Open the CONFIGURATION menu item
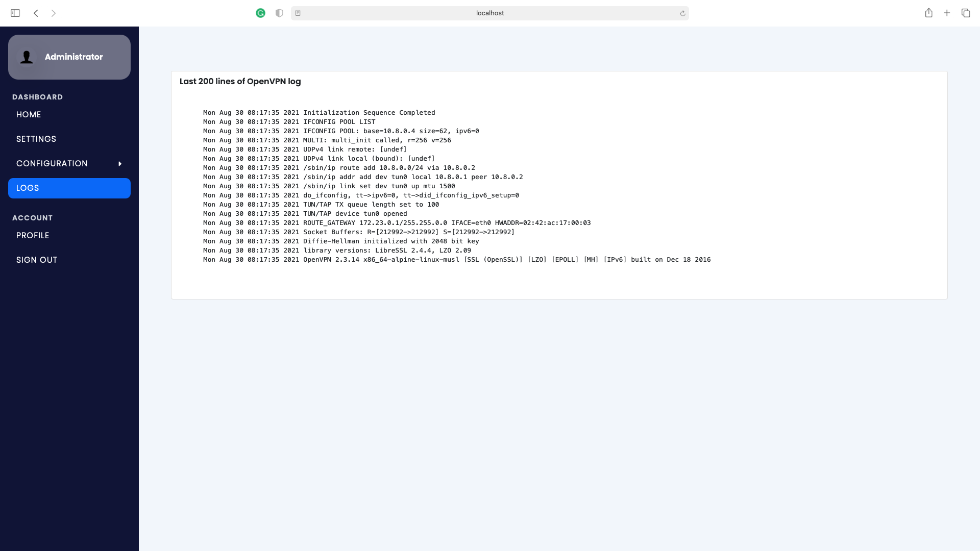980x551 pixels. 52,164
